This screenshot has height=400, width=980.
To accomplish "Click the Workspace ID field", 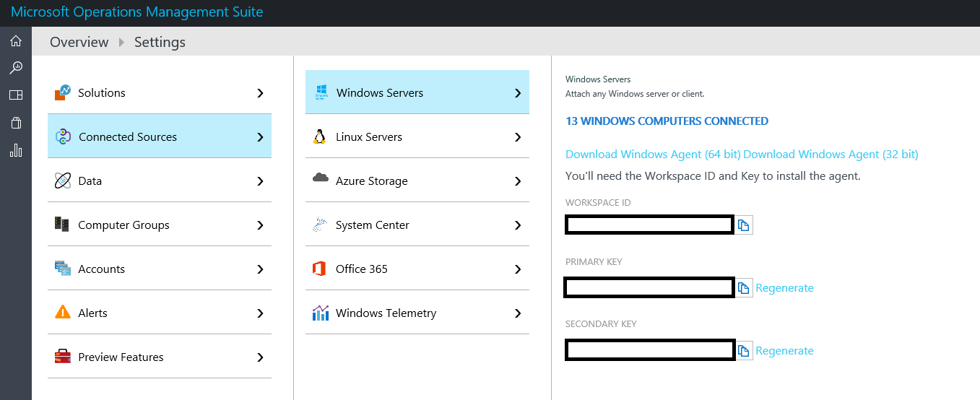I will [x=650, y=225].
